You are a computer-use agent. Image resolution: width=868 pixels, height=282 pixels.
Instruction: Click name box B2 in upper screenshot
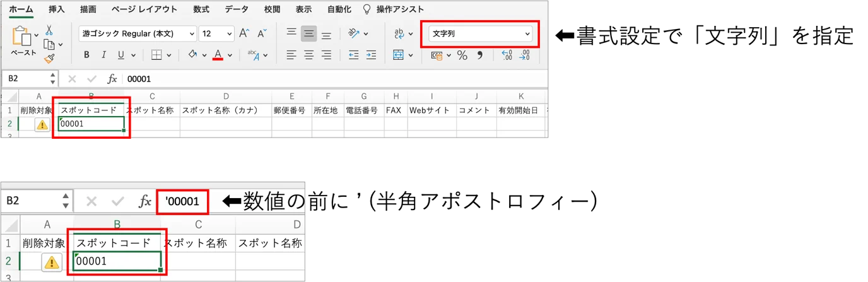pyautogui.click(x=30, y=79)
